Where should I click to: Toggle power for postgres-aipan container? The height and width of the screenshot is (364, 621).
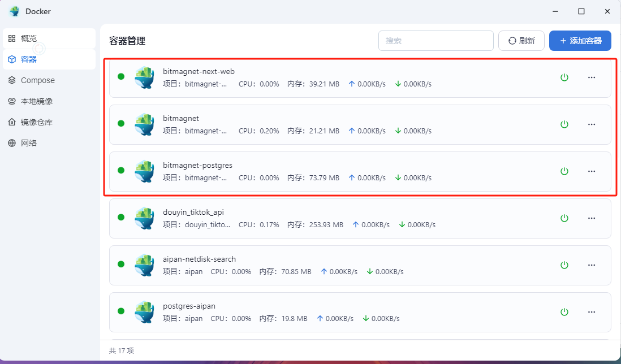pos(564,312)
